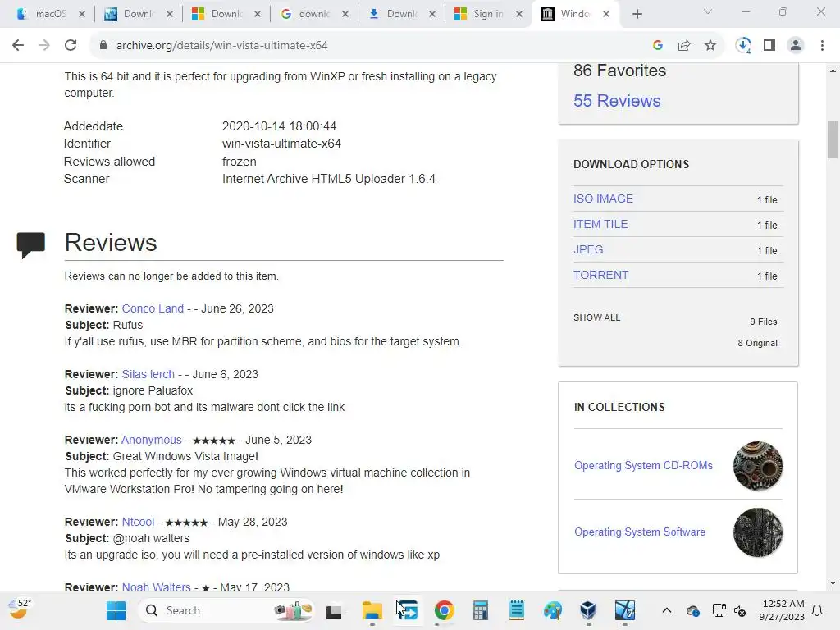Click SHOW ALL download files

597,317
